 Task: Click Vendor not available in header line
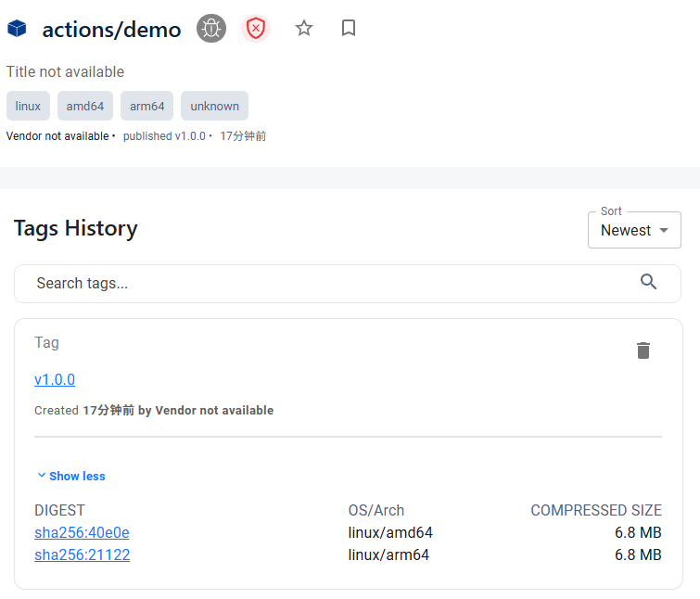pyautogui.click(x=57, y=136)
